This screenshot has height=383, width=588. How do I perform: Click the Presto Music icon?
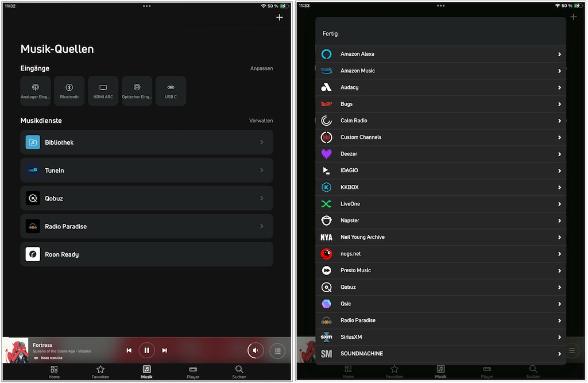click(326, 270)
